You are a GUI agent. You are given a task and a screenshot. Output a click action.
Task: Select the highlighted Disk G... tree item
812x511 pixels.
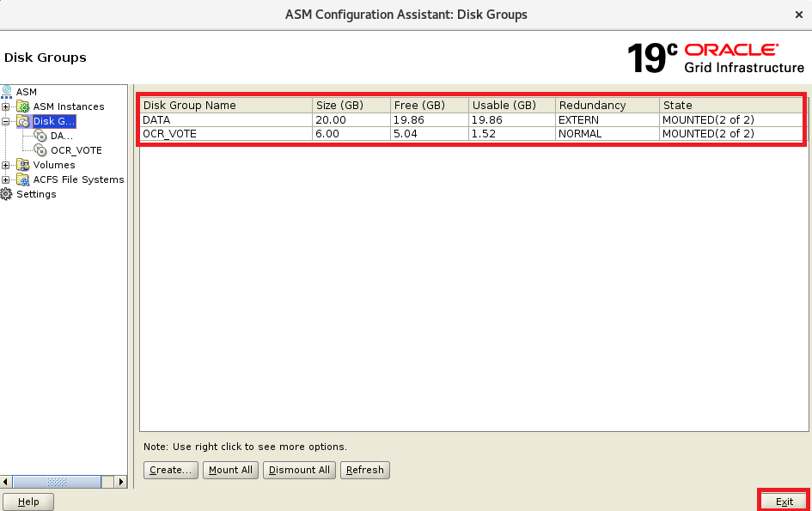coord(54,121)
